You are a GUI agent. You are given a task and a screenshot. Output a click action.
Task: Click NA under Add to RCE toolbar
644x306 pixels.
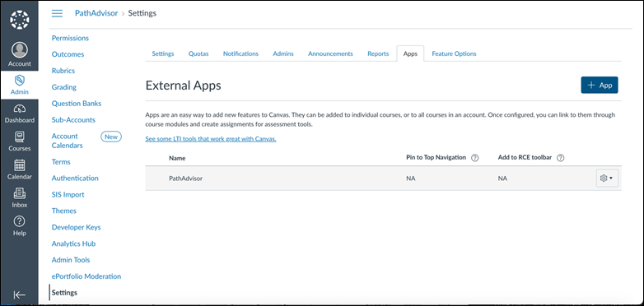coord(502,178)
